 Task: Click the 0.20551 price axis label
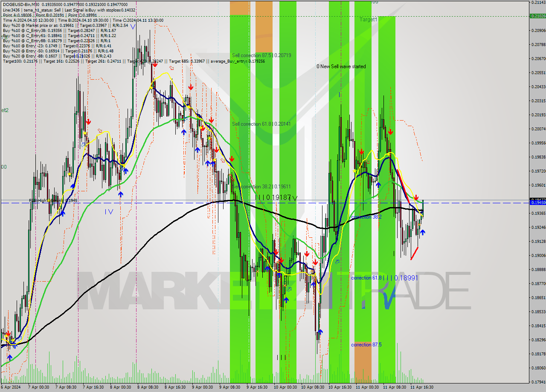[538, 73]
